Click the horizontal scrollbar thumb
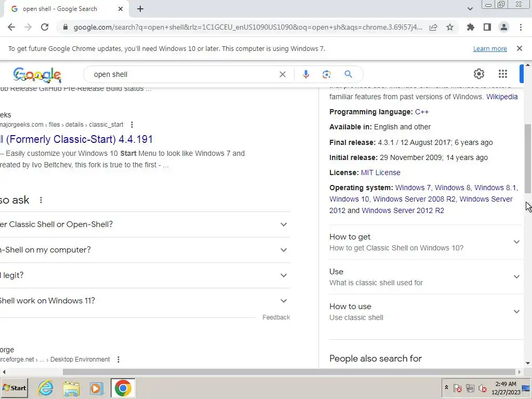The width and height of the screenshot is (532, 399). pos(289,372)
